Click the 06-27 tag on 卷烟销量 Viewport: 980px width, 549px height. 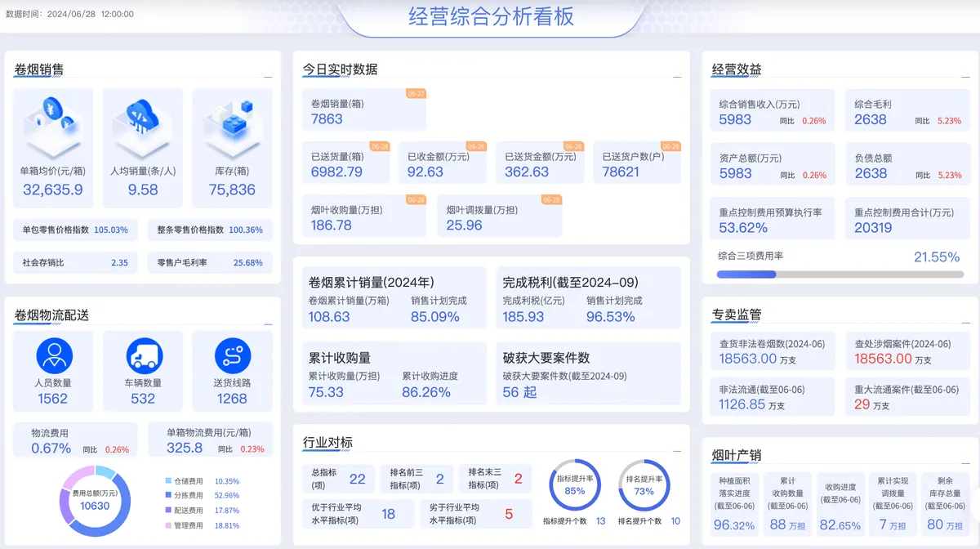pos(416,94)
